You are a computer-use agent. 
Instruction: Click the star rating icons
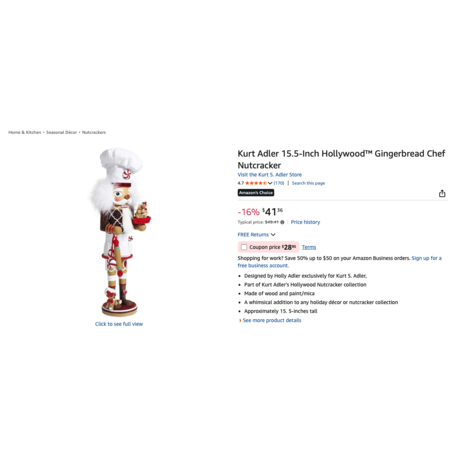point(256,183)
